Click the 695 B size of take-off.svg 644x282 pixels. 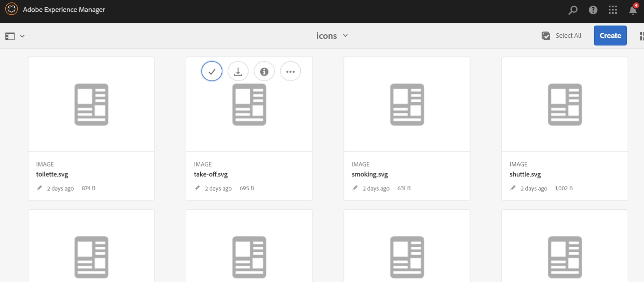(x=247, y=188)
